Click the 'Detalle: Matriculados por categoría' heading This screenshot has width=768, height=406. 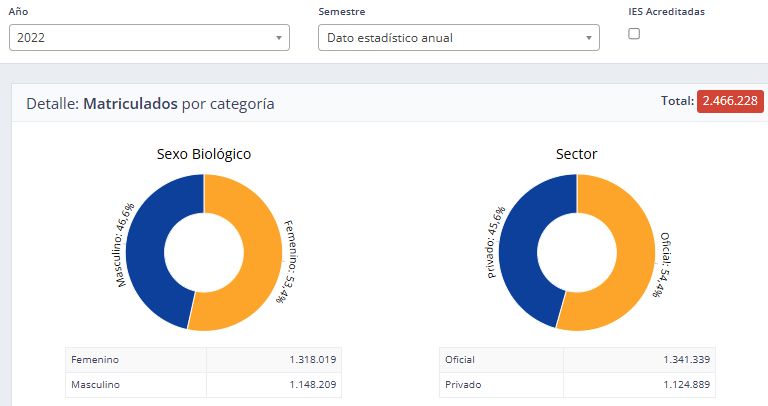pos(150,104)
